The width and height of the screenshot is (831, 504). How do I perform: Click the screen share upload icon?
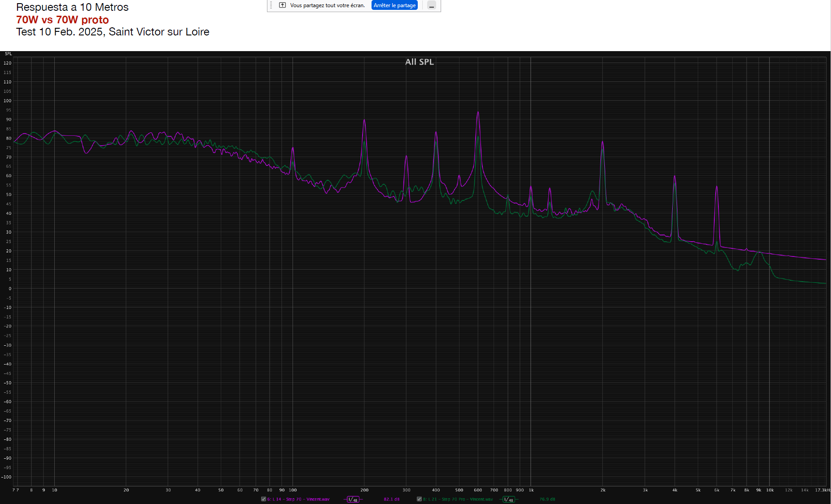pos(282,5)
